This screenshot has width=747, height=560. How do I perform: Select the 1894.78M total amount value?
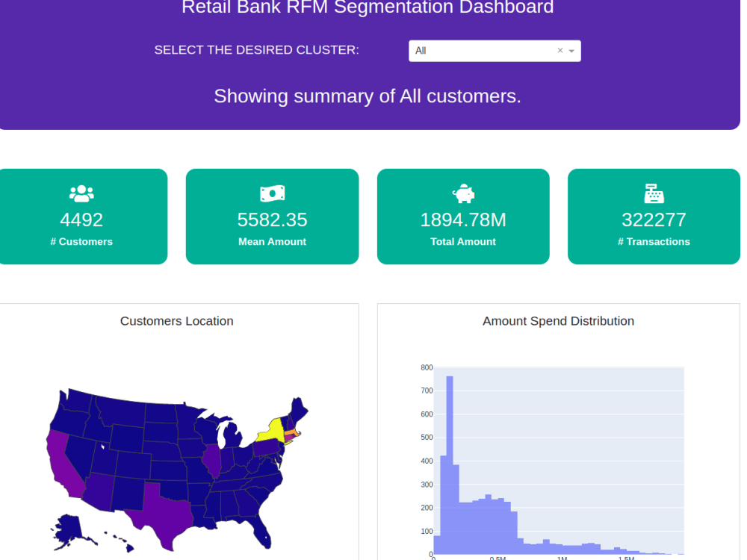463,220
